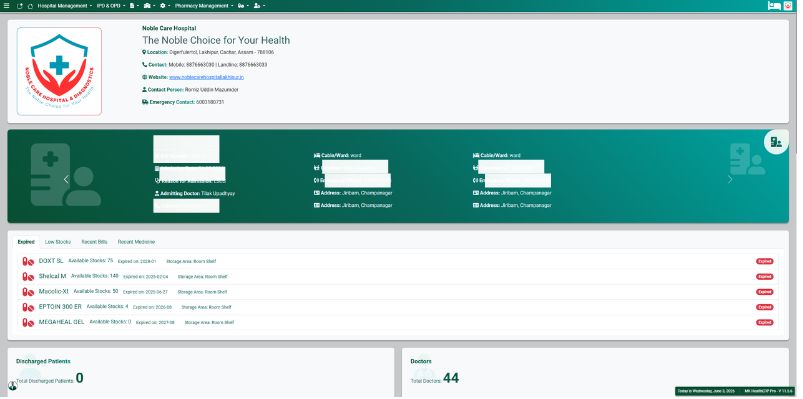Viewport: 803px width, 399px height.
Task: Open the medical briefcase icon dropdown
Action: pyautogui.click(x=150, y=6)
